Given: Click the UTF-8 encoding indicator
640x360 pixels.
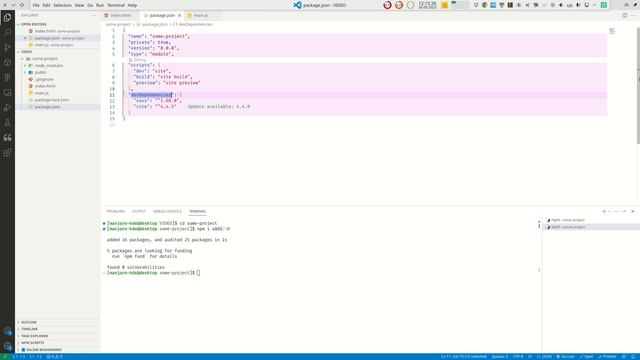Looking at the screenshot, I should click(518, 357).
